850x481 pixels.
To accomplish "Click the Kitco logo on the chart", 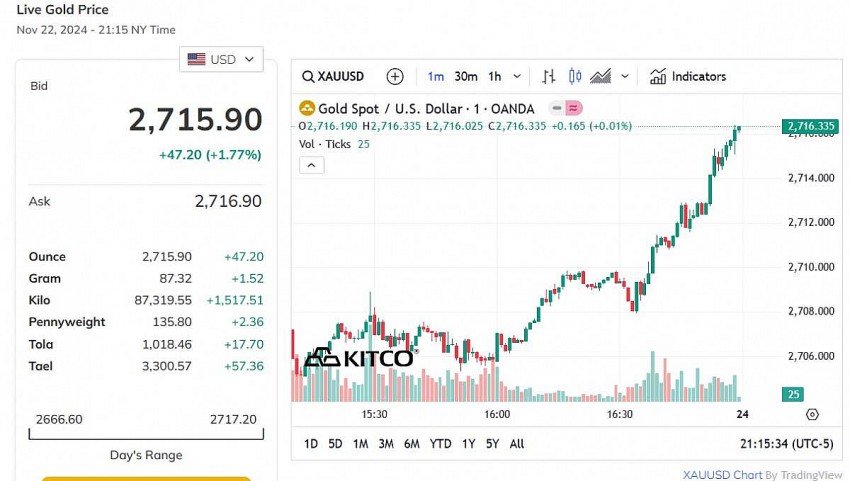I will tap(359, 358).
